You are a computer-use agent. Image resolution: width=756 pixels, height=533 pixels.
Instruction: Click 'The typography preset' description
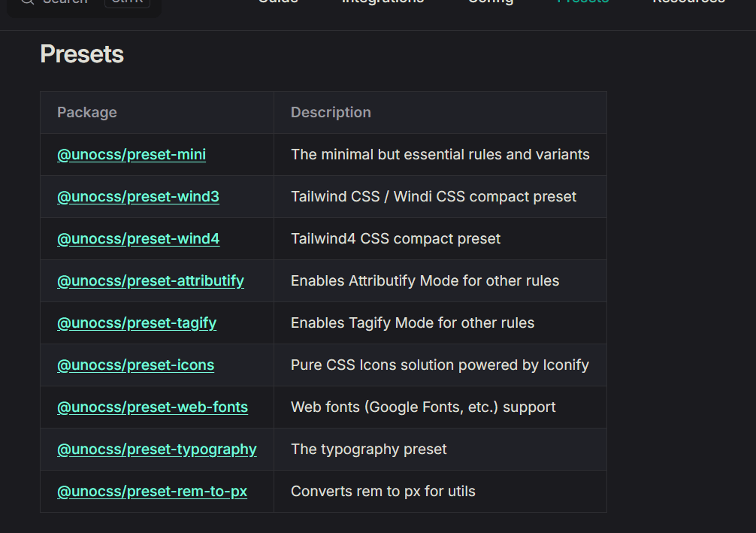point(368,449)
